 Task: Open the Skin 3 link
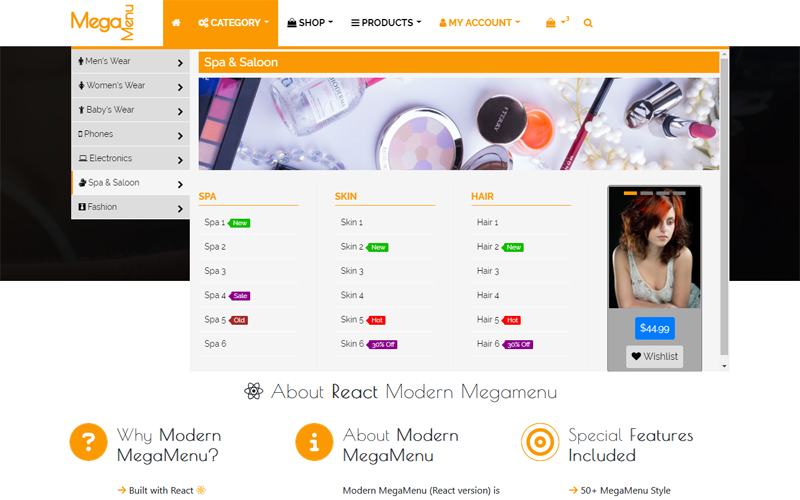[x=352, y=271]
